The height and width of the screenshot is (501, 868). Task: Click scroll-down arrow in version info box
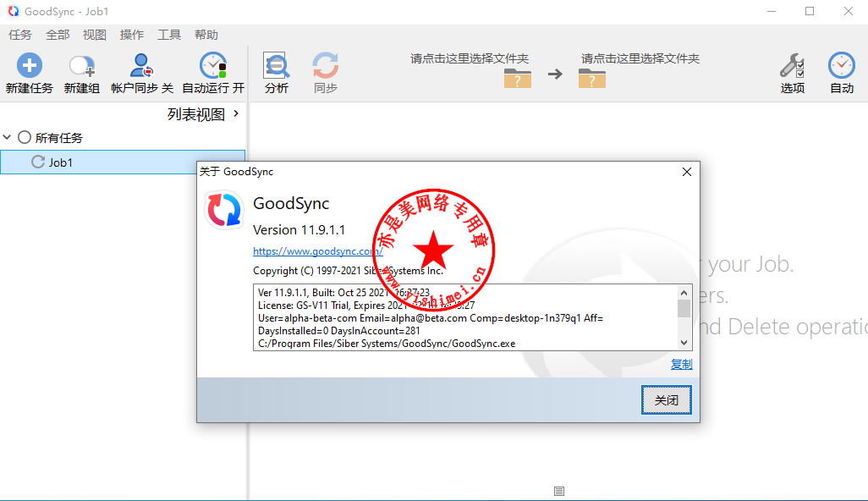(x=684, y=343)
